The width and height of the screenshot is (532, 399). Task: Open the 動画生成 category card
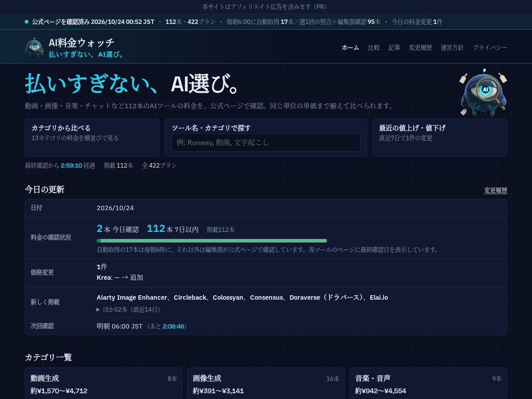104,383
